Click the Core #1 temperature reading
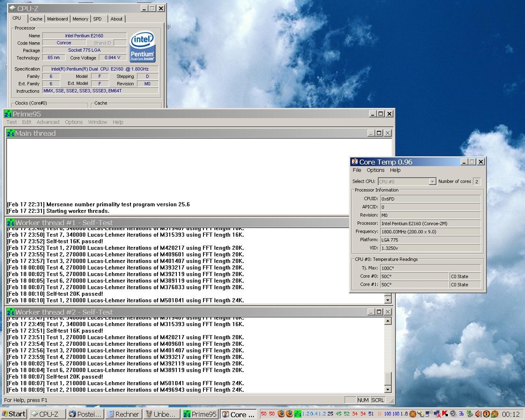This screenshot has width=525, height=420. coord(414,284)
